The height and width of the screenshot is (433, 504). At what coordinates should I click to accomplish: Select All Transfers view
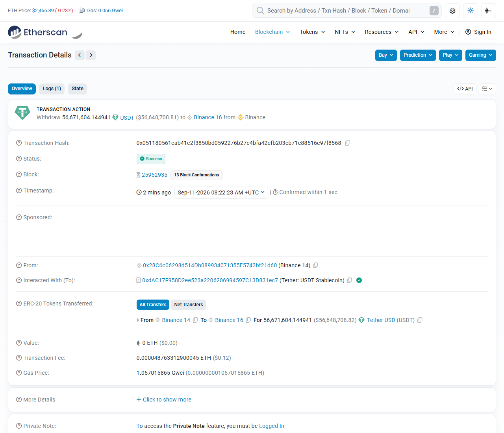pyautogui.click(x=153, y=305)
